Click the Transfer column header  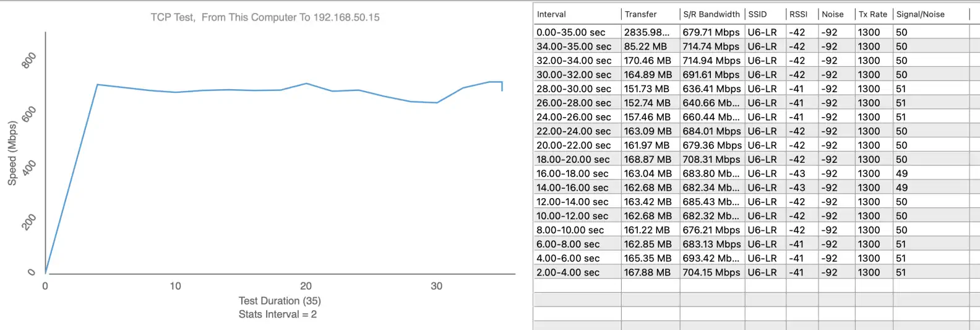(x=640, y=14)
